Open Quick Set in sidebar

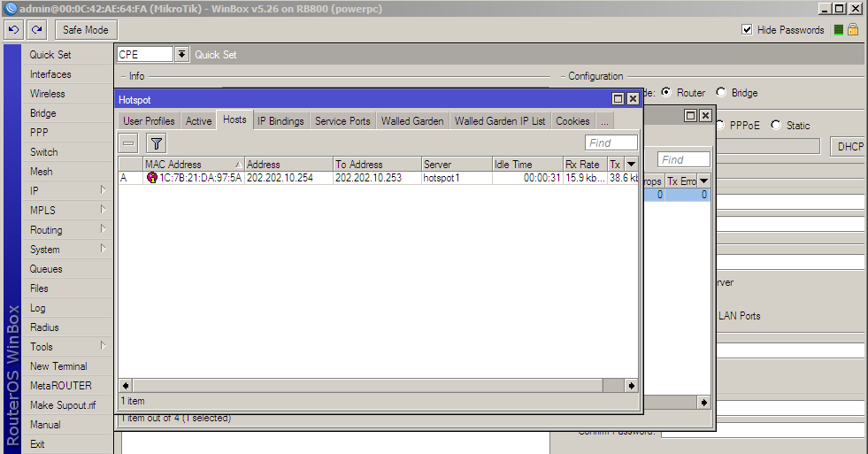click(x=67, y=55)
